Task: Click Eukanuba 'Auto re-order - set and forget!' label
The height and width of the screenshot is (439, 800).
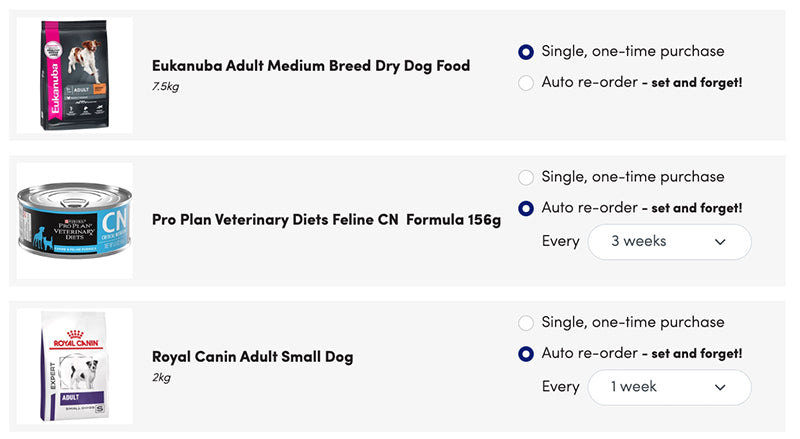Action: pos(641,82)
